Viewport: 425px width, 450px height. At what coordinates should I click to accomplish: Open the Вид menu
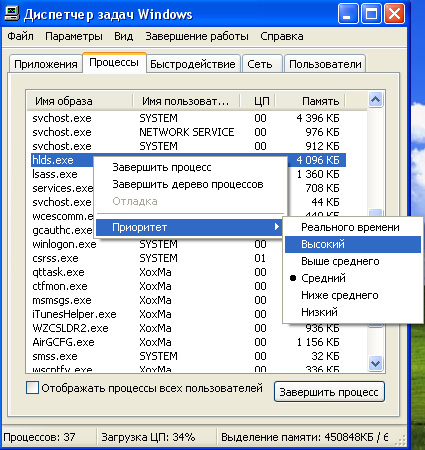[x=123, y=36]
